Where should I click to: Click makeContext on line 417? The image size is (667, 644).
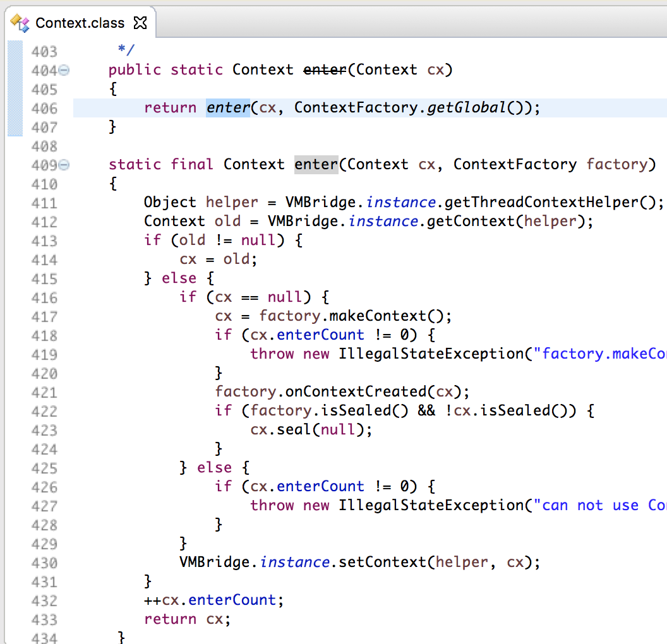[x=378, y=316]
